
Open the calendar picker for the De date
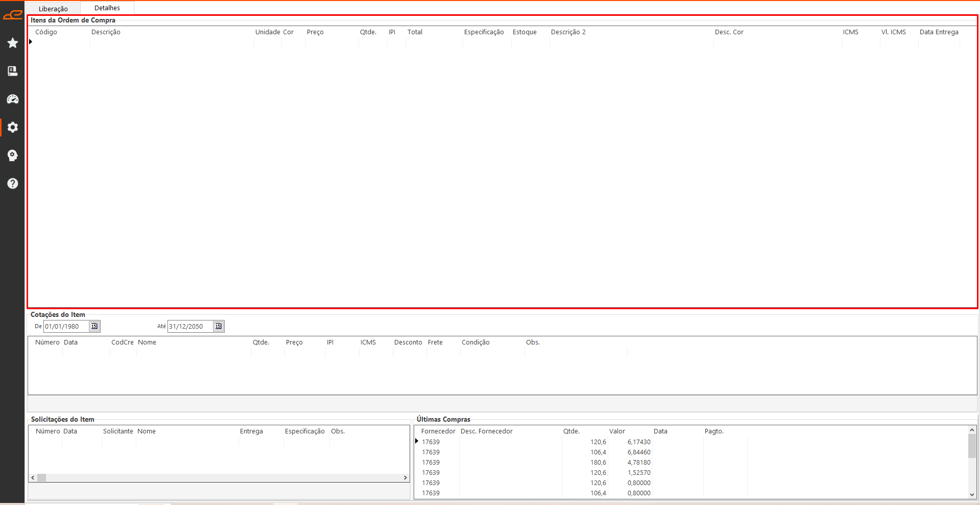point(94,326)
